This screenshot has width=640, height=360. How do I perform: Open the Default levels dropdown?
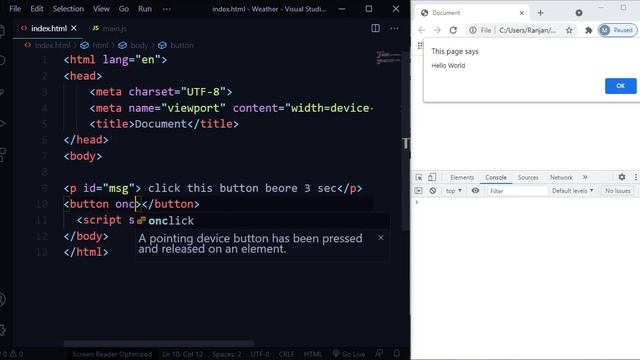572,191
